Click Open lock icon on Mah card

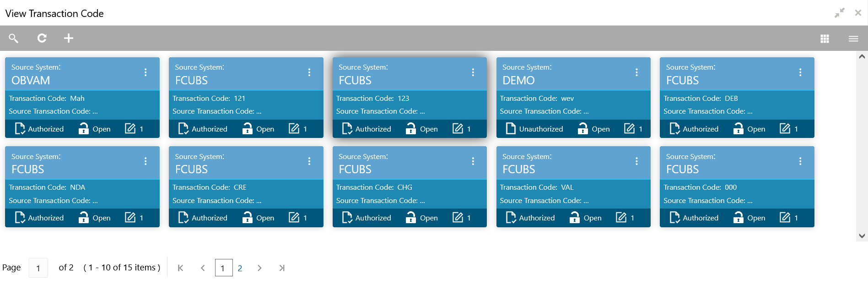pos(83,129)
